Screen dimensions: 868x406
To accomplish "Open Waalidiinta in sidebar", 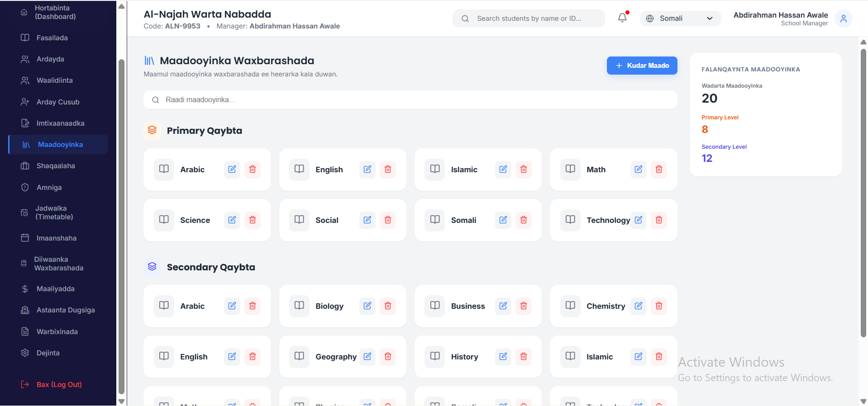I will coord(58,80).
